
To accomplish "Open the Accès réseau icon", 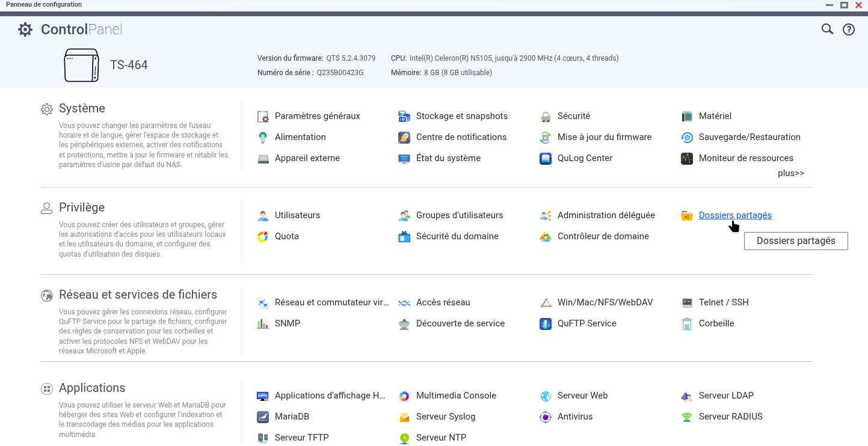I will click(404, 302).
